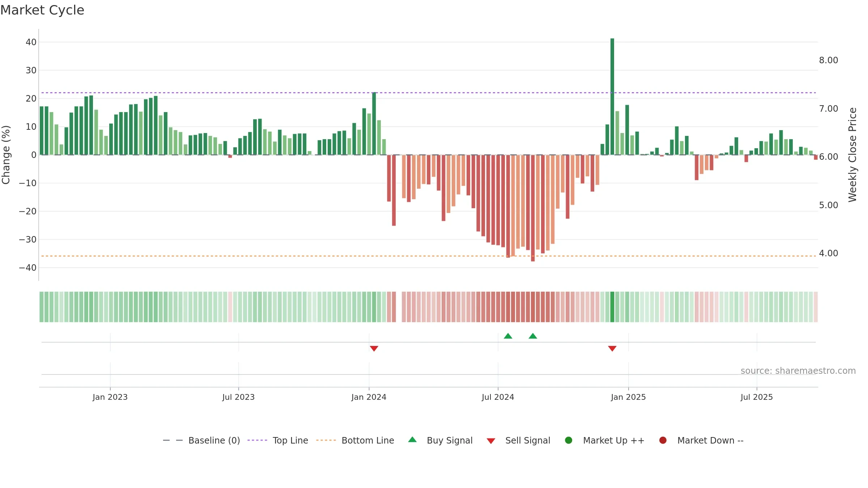
Task: Click the purple dotted Top Line legend swatch
Action: 257,440
